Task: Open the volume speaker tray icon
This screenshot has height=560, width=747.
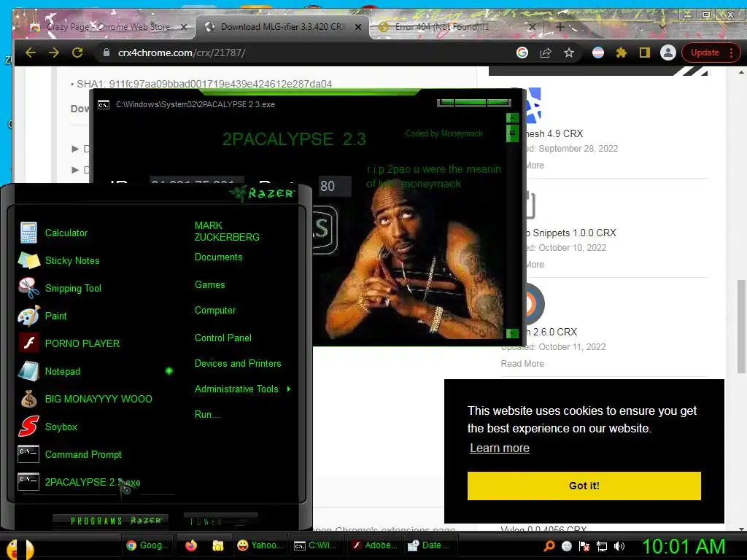Action: (619, 546)
